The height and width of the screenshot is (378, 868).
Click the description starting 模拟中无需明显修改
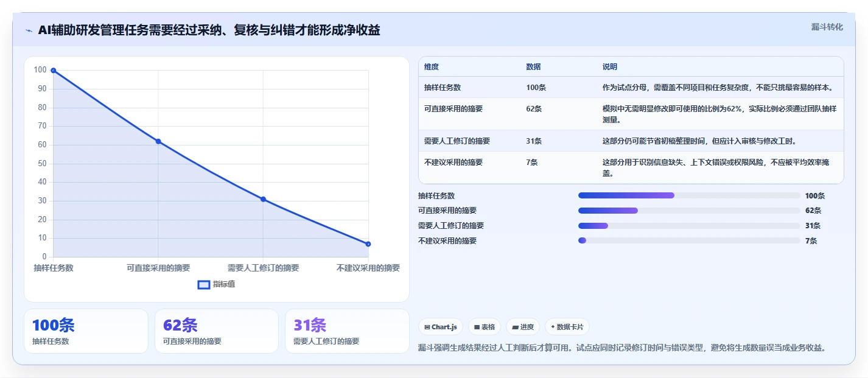pyautogui.click(x=720, y=114)
